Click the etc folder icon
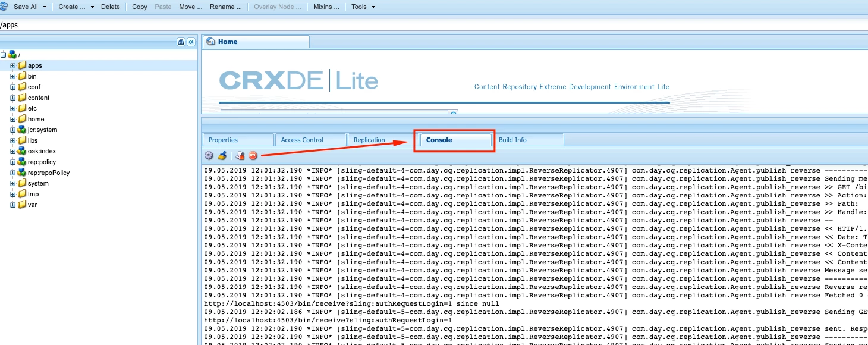 [x=22, y=108]
